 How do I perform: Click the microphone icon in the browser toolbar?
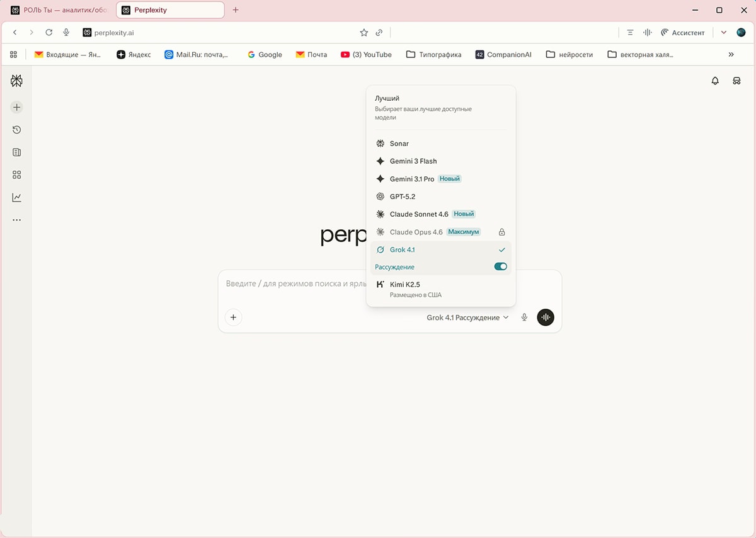(66, 32)
